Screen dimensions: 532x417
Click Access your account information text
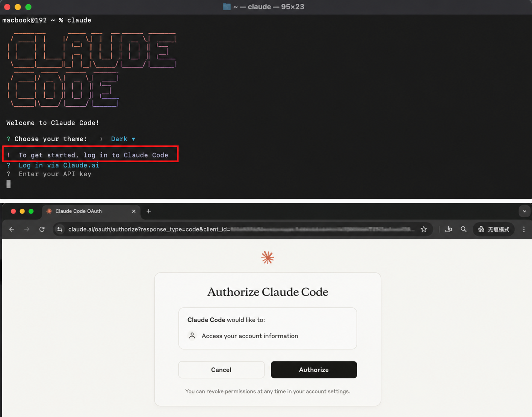click(250, 336)
